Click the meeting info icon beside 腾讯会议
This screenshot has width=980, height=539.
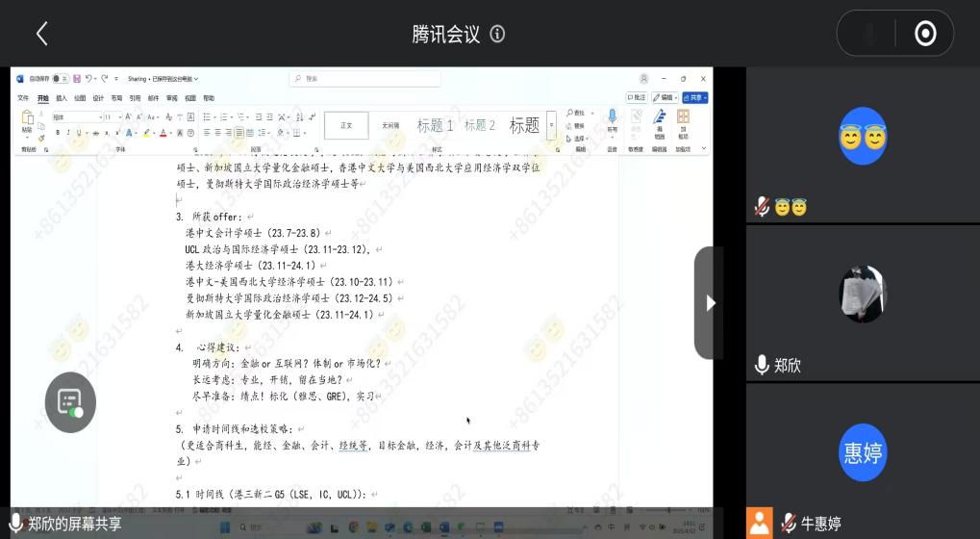pyautogui.click(x=497, y=34)
